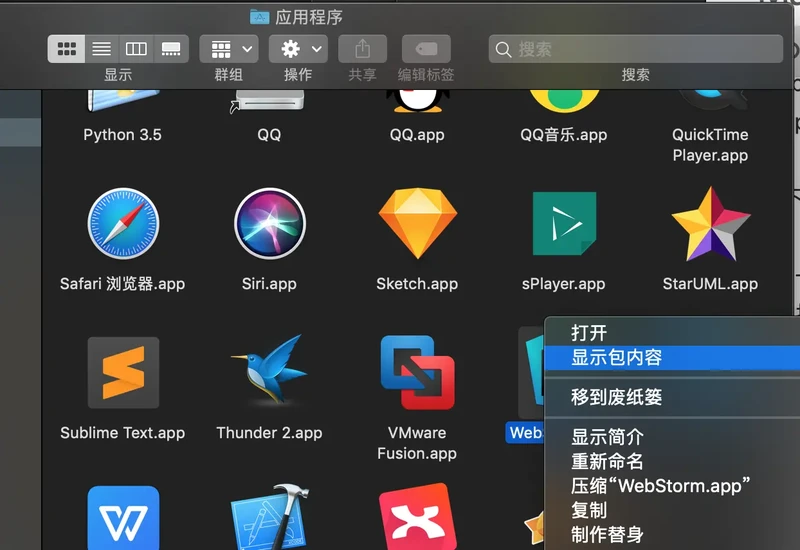This screenshot has height=550, width=800.
Task: Click the Thunder 2.app bird icon
Action: pos(269,372)
